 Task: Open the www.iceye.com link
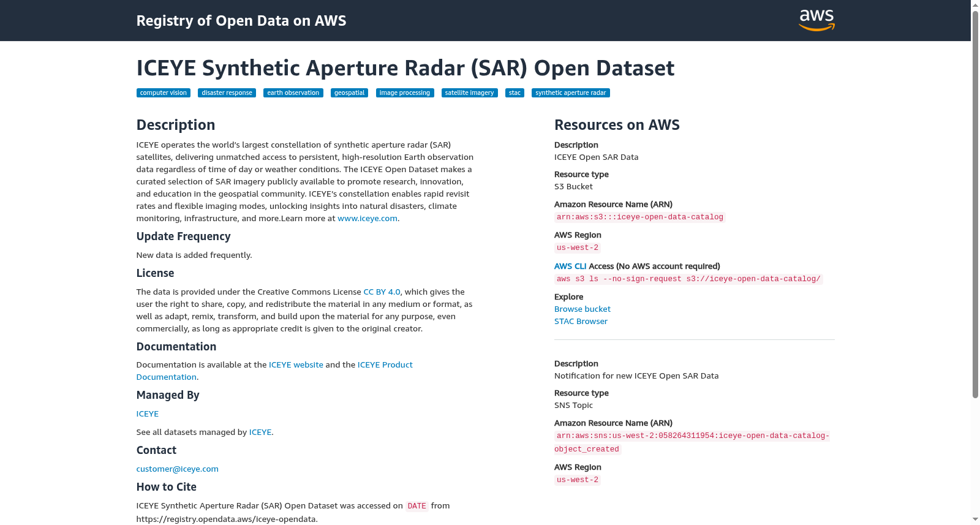[367, 219]
